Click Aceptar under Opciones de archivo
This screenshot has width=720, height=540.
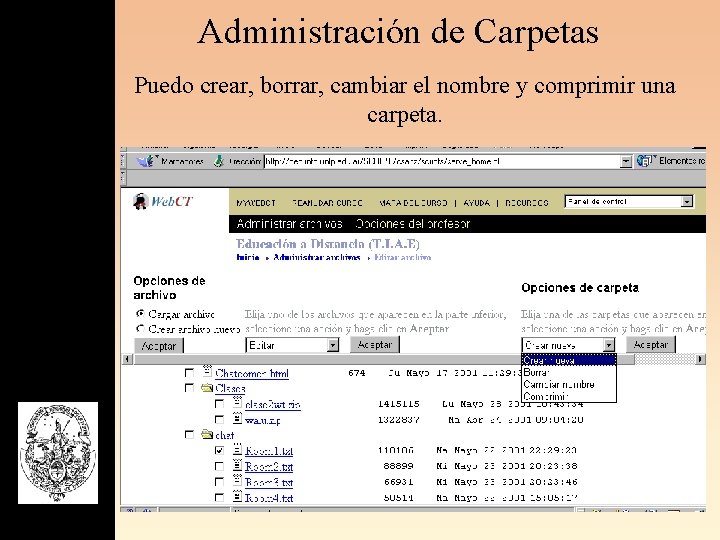pyautogui.click(x=158, y=346)
